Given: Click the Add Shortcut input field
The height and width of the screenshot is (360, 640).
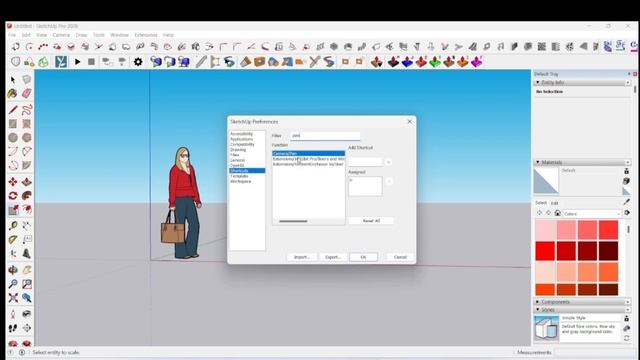Looking at the screenshot, I should click(365, 162).
